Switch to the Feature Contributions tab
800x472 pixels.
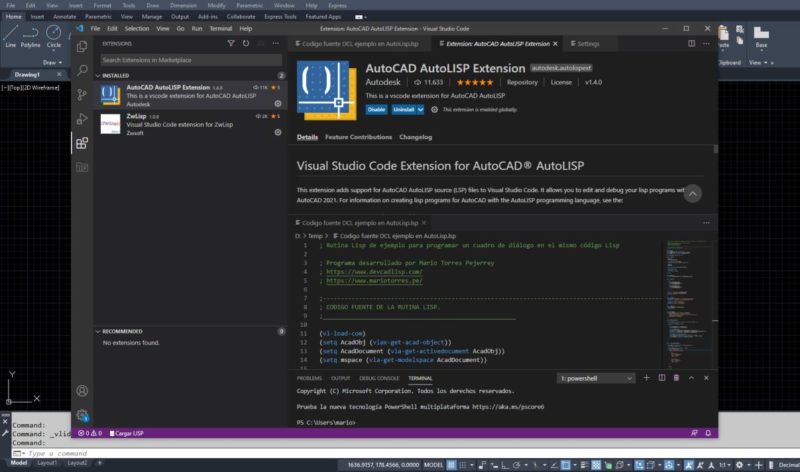358,137
